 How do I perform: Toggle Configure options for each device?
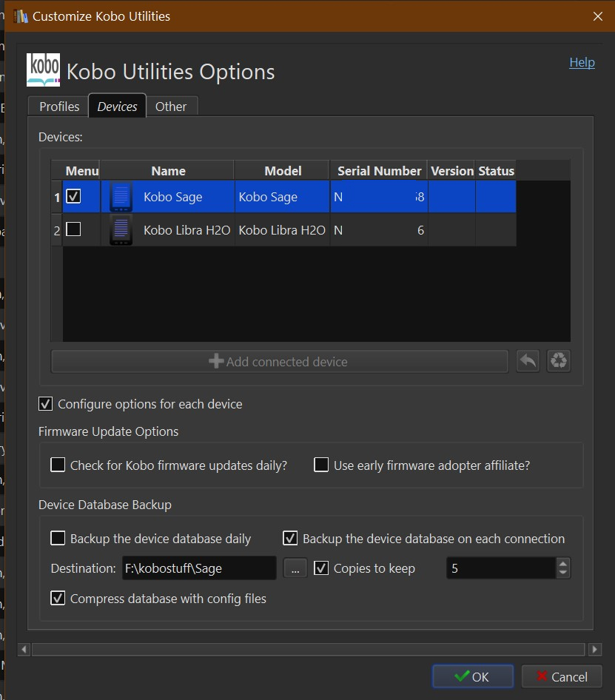pos(46,404)
